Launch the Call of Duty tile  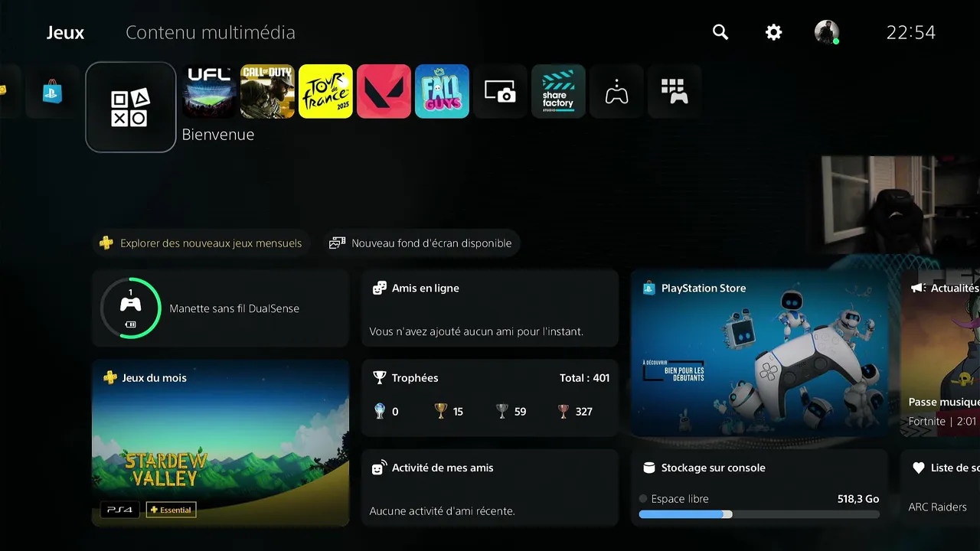(267, 92)
